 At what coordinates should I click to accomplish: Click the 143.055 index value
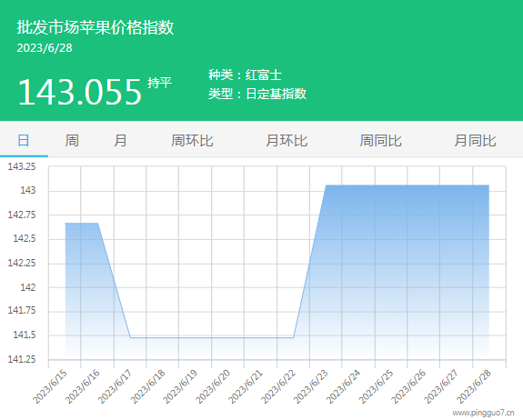80,92
